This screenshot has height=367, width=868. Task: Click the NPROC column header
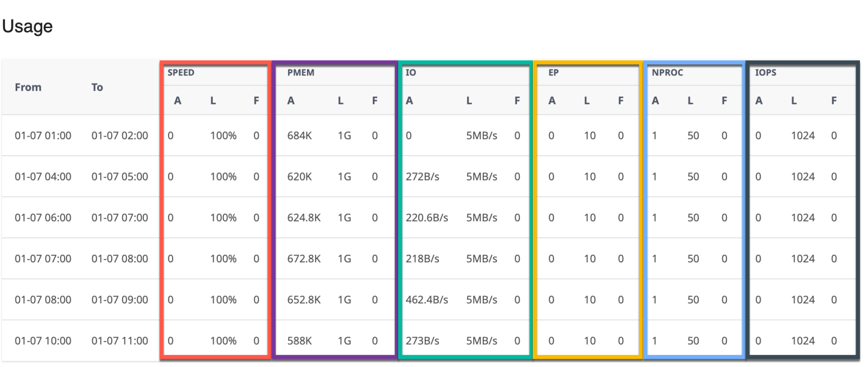click(x=667, y=73)
